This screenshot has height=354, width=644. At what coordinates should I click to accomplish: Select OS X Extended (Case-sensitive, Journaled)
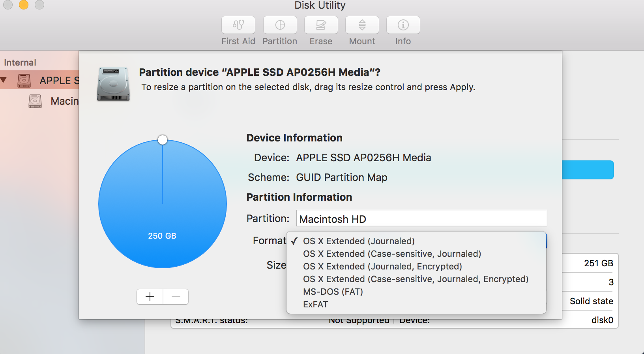click(x=416, y=254)
